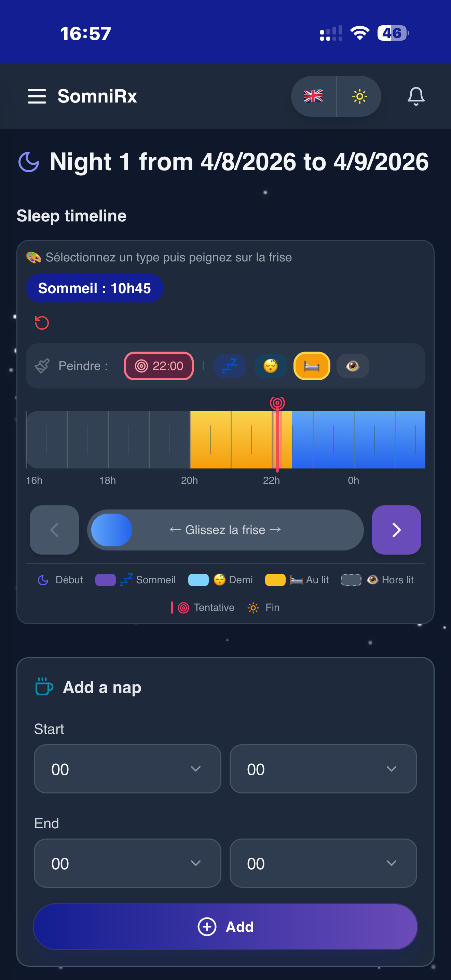This screenshot has height=980, width=451.
Task: Click the blue timeline slider handle
Action: click(x=112, y=530)
